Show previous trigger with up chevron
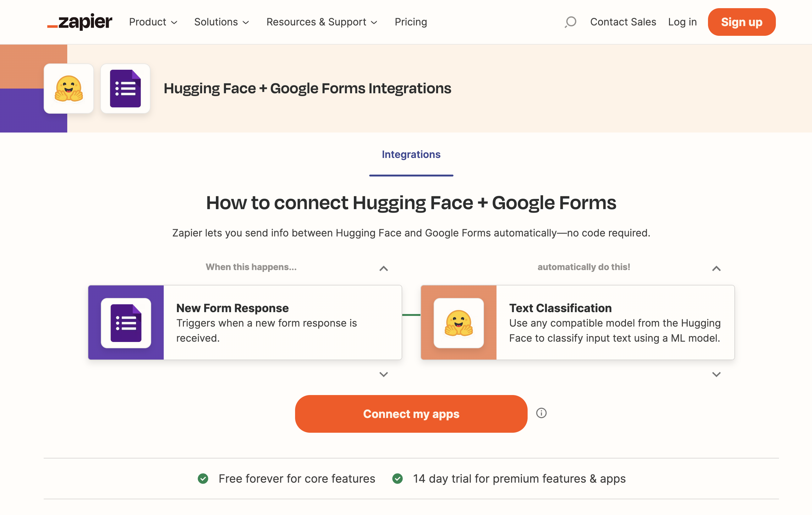This screenshot has width=812, height=515. [x=383, y=268]
